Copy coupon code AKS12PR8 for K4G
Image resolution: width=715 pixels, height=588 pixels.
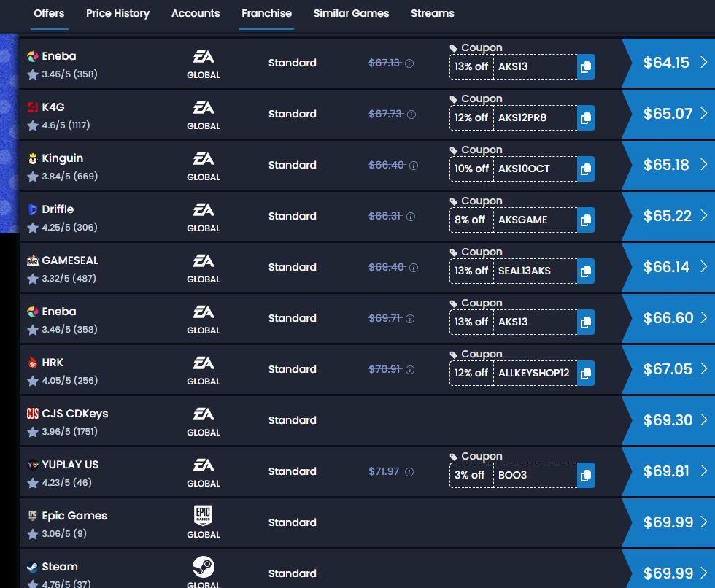click(586, 118)
